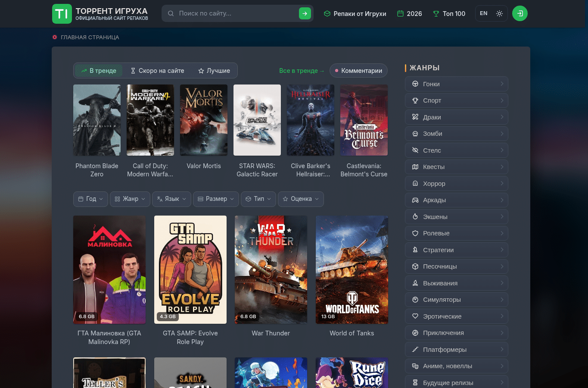Viewport: 588px width, 388px height.
Task: Click the flame icon beside Экшены
Action: coord(415,217)
